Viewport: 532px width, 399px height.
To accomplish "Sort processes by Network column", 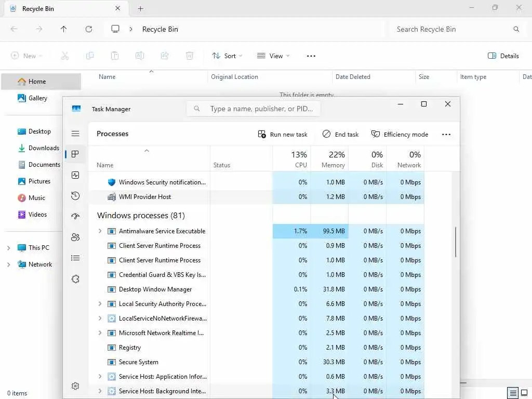I will point(405,159).
